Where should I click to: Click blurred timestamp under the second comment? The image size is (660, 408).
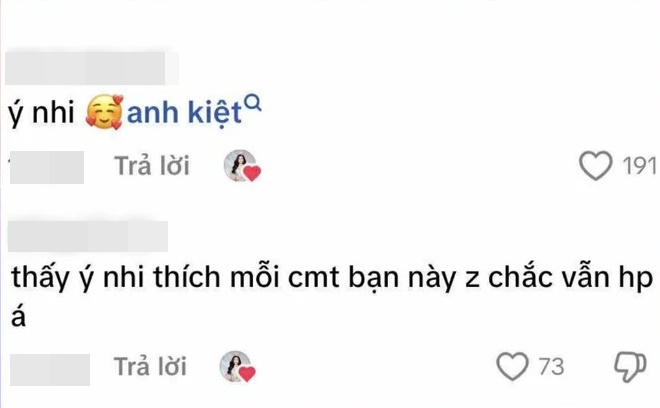coord(50,369)
